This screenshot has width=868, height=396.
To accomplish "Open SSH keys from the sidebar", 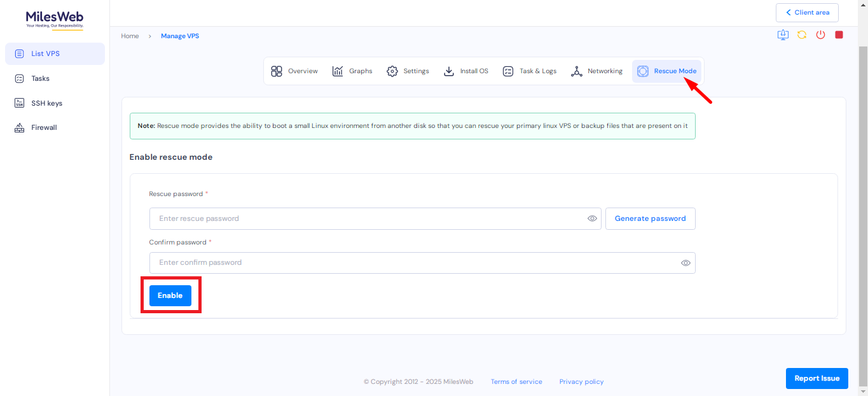I will coord(46,103).
